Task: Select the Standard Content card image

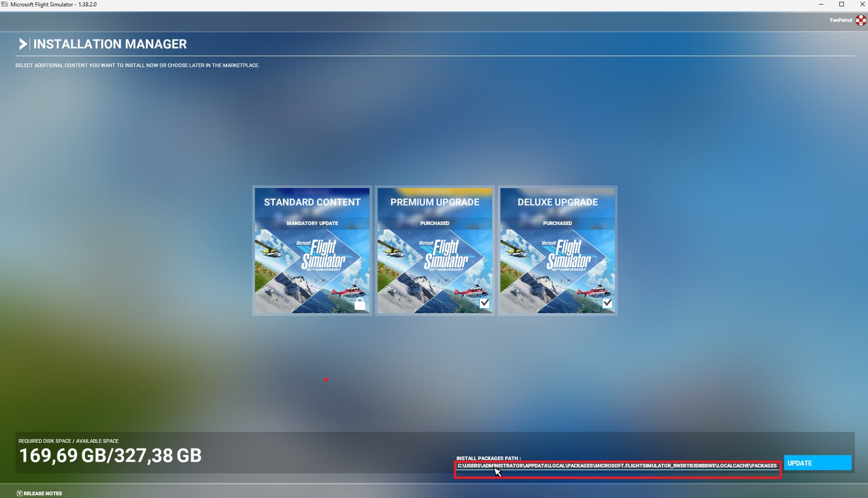Action: click(312, 272)
